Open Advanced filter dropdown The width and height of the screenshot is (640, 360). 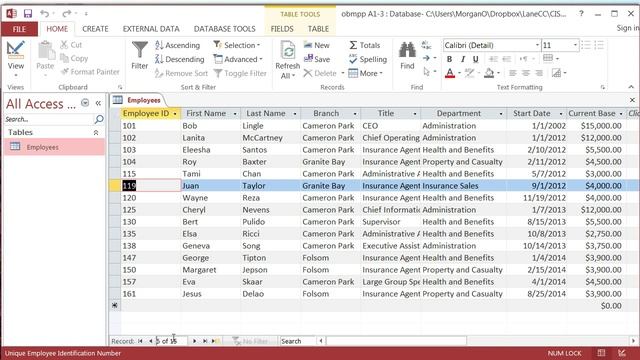[238, 59]
